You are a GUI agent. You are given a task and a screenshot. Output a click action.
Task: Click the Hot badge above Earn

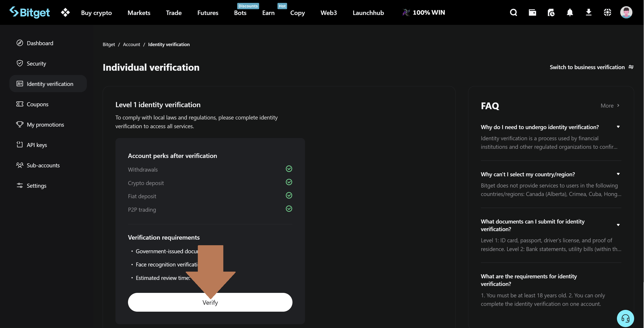pos(282,6)
